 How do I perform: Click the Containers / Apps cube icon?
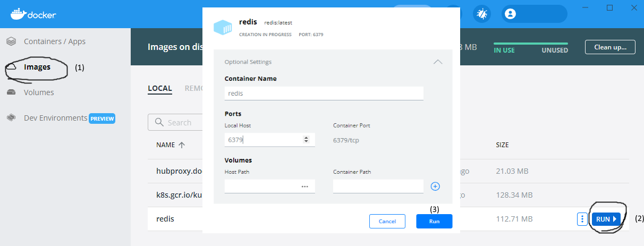tap(11, 41)
